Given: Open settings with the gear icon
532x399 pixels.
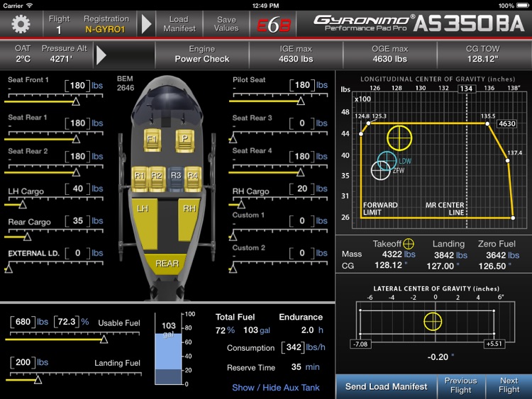Looking at the screenshot, I should coord(21,24).
